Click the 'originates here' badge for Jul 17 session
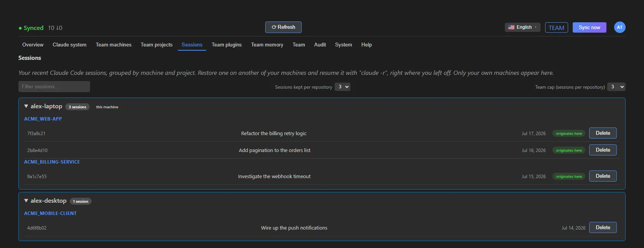This screenshot has height=248, width=644. click(x=569, y=134)
